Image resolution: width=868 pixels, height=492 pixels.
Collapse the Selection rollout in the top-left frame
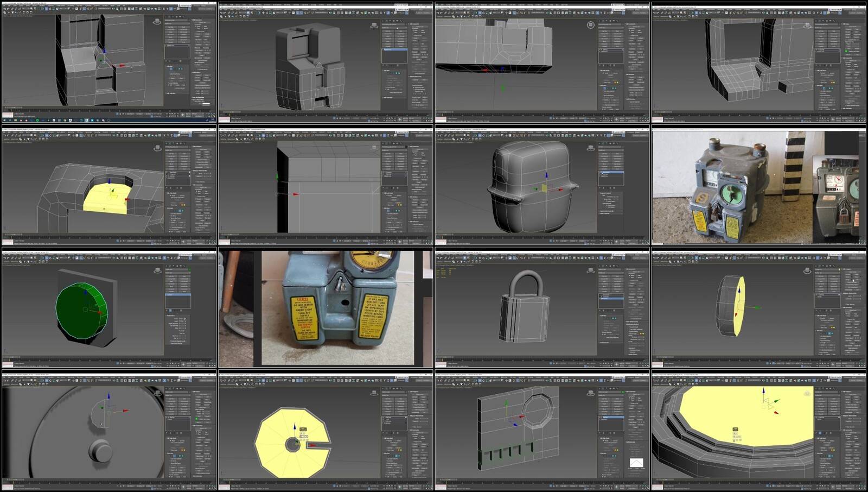click(167, 67)
